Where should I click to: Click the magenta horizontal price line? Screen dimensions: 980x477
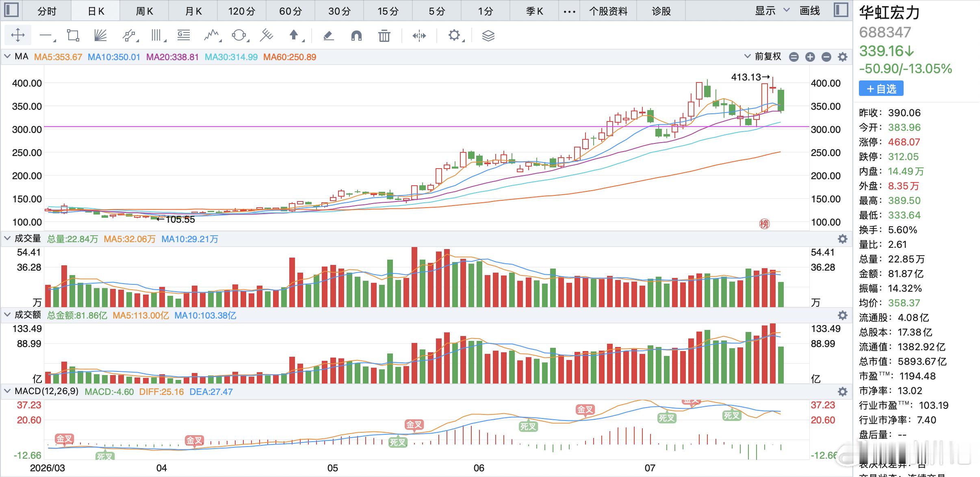pyautogui.click(x=427, y=127)
